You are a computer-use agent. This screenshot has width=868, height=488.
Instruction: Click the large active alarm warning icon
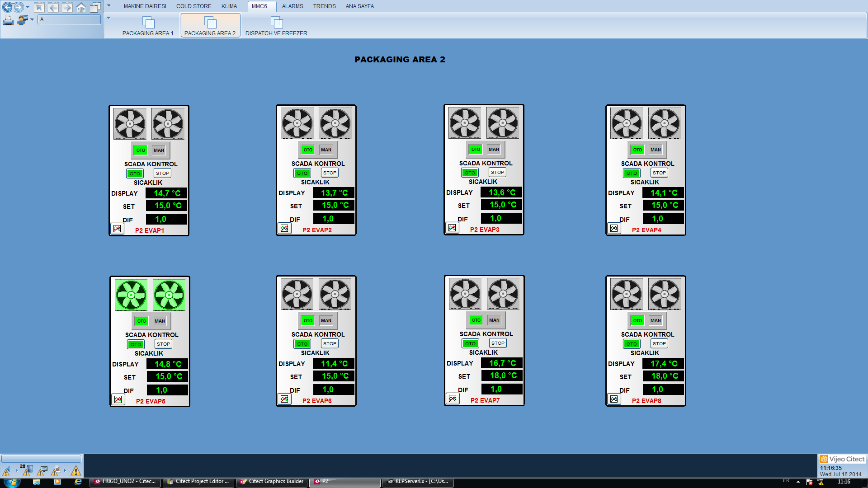(x=75, y=471)
